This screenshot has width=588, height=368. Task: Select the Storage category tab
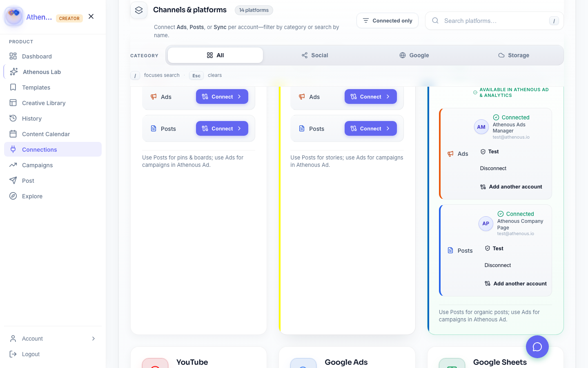tap(513, 55)
